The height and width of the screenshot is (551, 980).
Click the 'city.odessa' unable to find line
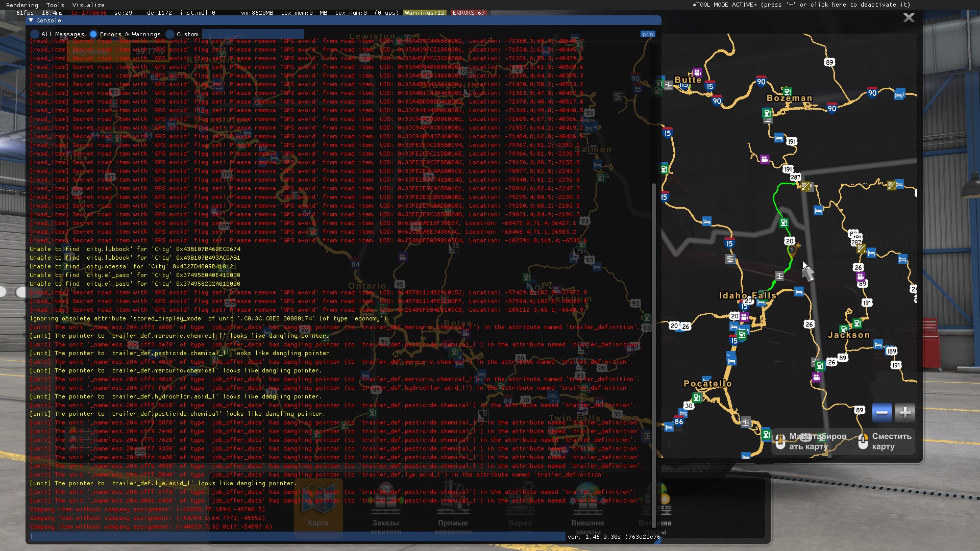[133, 266]
